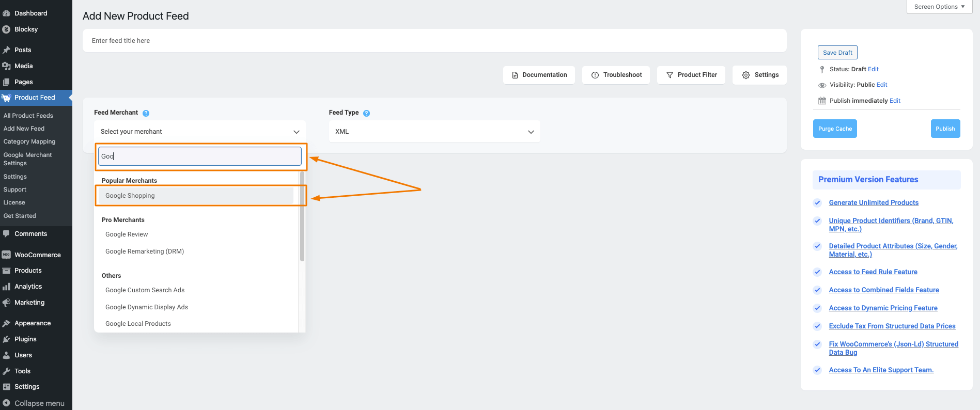Open Access To An Elite Support Team link
980x410 pixels.
pos(881,370)
